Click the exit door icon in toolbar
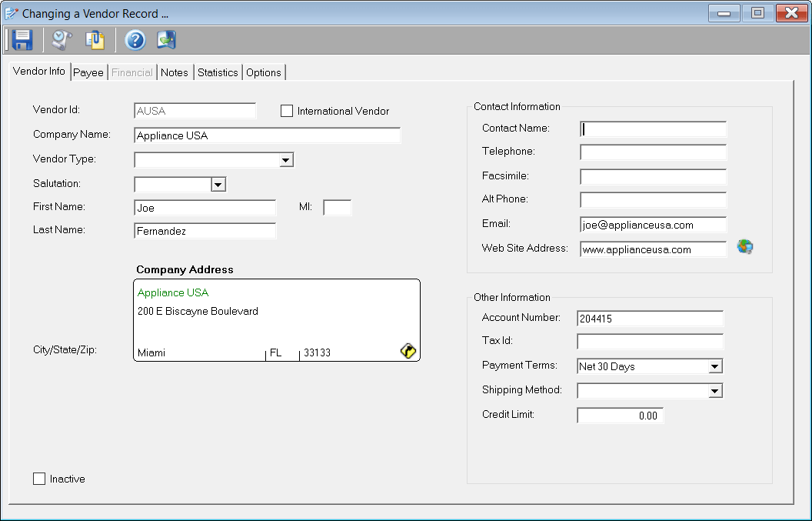 (166, 40)
